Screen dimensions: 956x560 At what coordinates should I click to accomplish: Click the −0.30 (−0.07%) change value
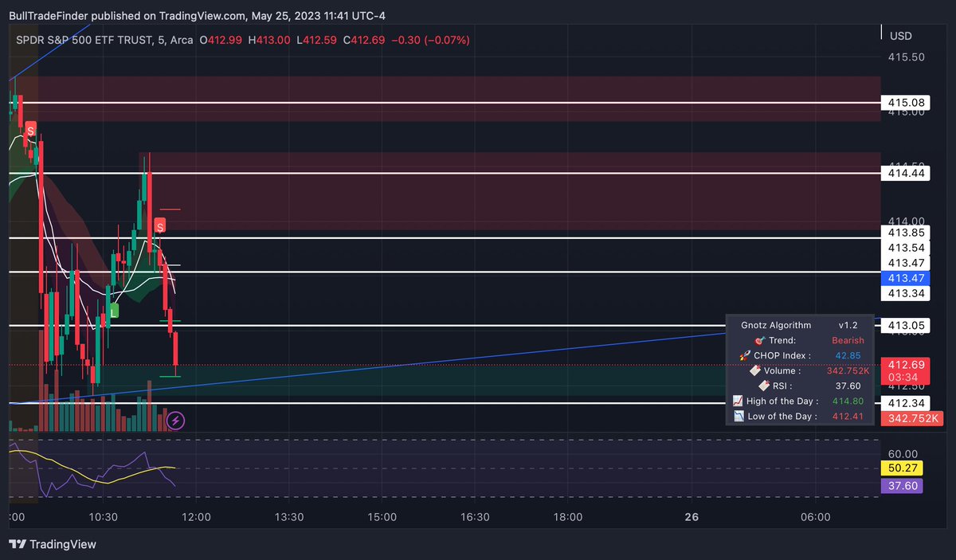pos(430,40)
